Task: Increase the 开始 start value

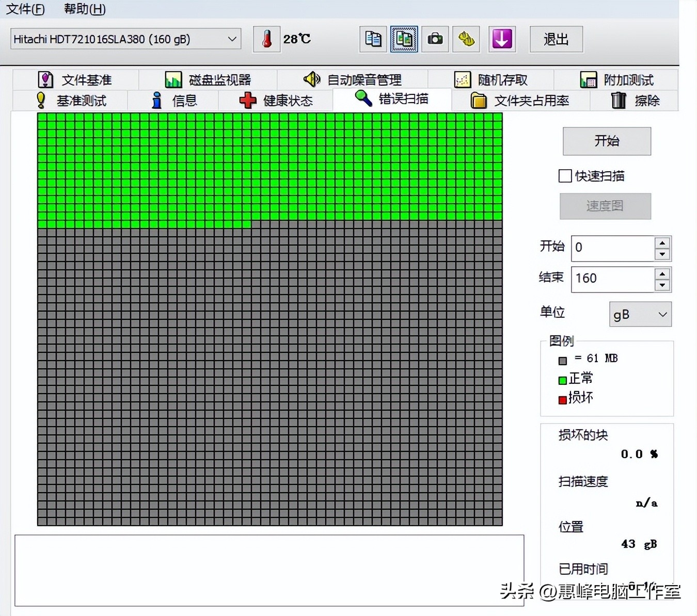Action: coord(662,242)
